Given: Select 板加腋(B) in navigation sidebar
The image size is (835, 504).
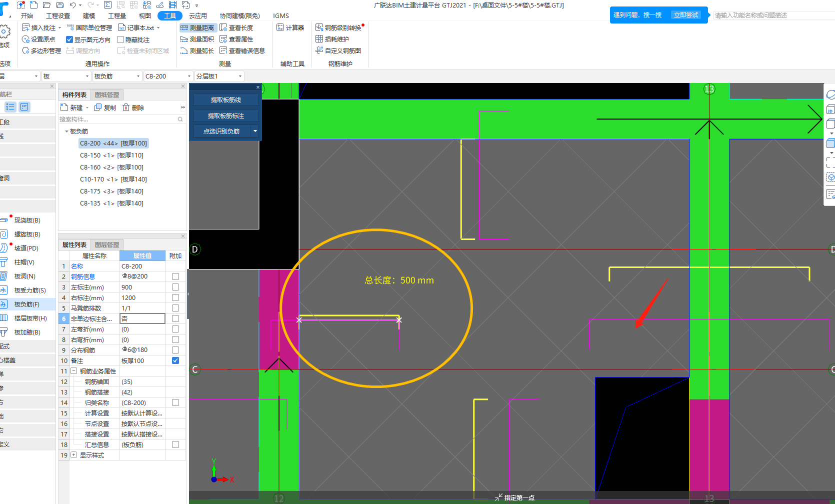Looking at the screenshot, I should (27, 332).
